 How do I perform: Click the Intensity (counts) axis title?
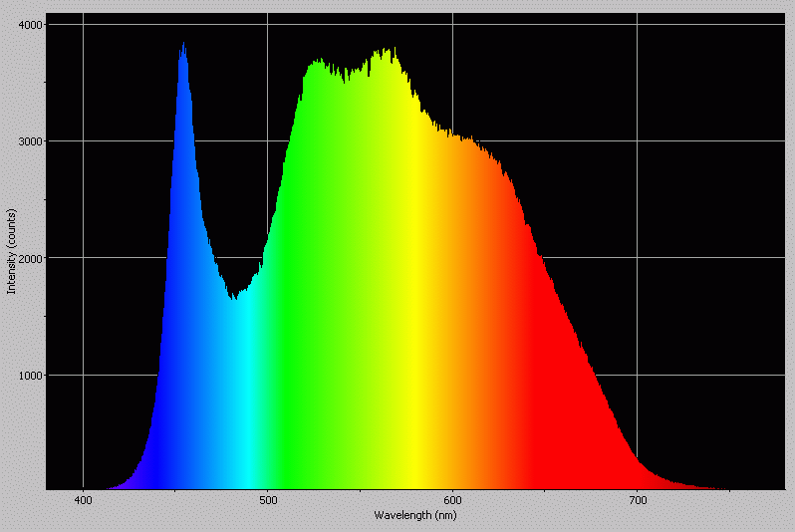(11, 251)
